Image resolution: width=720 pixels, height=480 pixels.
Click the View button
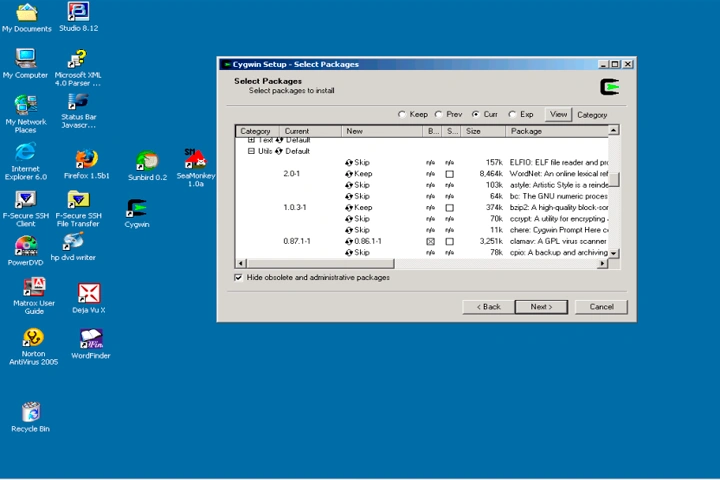click(x=558, y=114)
